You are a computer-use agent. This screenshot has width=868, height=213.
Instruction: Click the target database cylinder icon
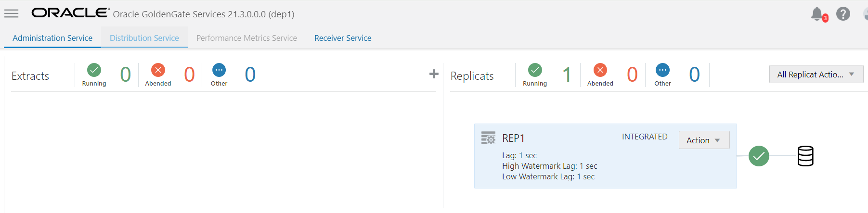click(x=805, y=156)
